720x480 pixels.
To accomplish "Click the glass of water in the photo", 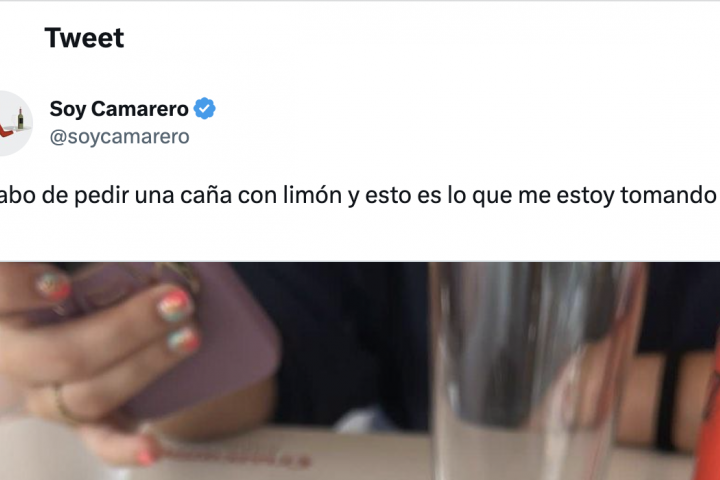I will click(x=535, y=371).
